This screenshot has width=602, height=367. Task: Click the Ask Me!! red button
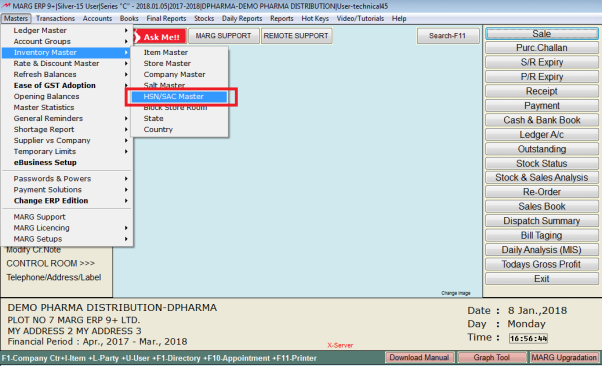point(160,37)
